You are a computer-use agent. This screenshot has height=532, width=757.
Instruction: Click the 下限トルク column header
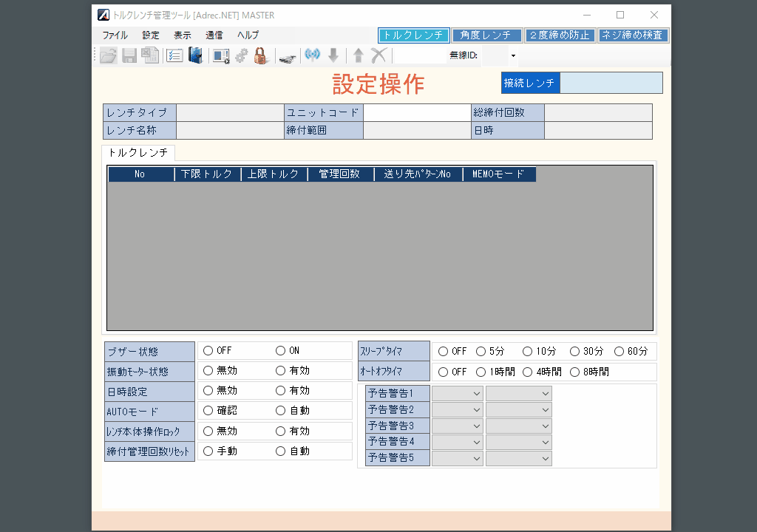coord(207,174)
